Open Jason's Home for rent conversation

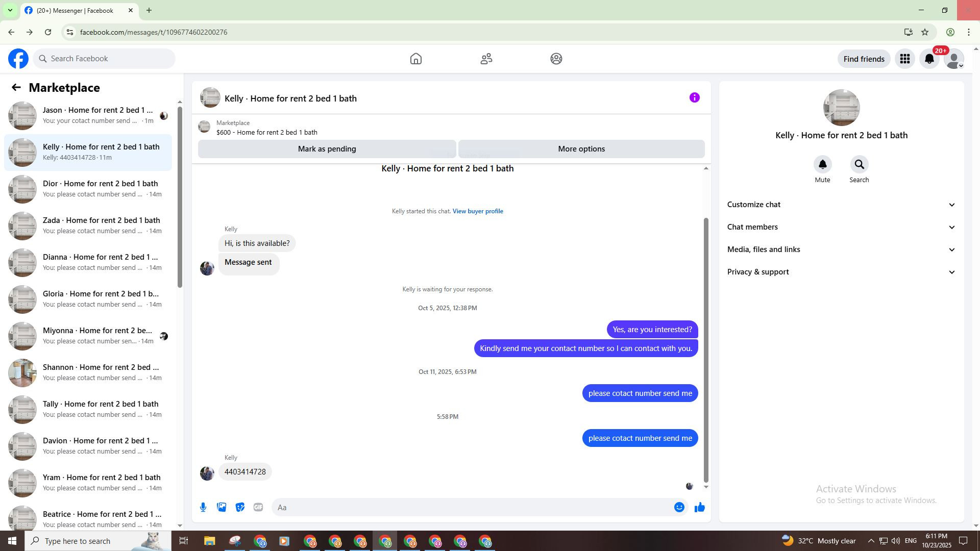[x=97, y=115]
